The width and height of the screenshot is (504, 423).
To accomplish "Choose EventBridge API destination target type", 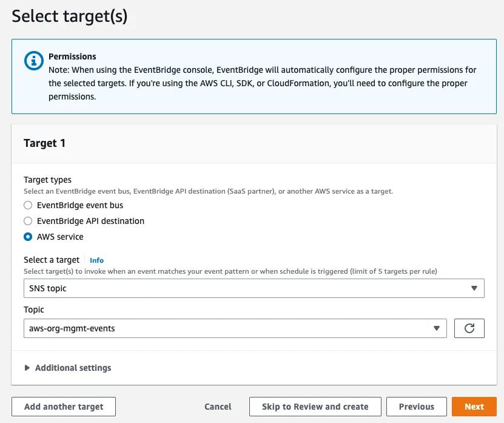I will pos(28,221).
